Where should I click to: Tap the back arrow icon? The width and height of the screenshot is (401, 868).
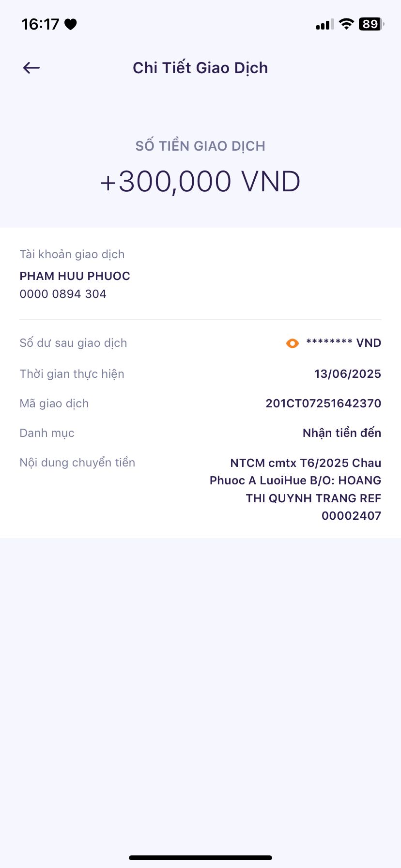click(31, 68)
